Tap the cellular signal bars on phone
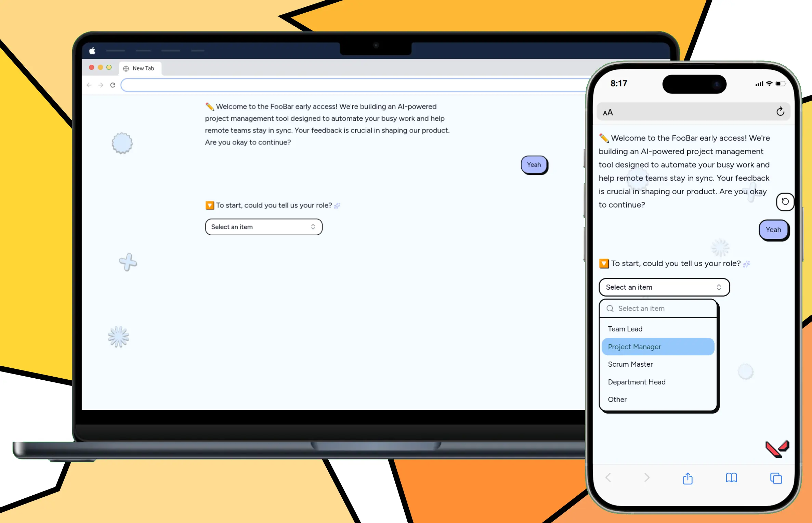This screenshot has height=523, width=812. click(759, 84)
